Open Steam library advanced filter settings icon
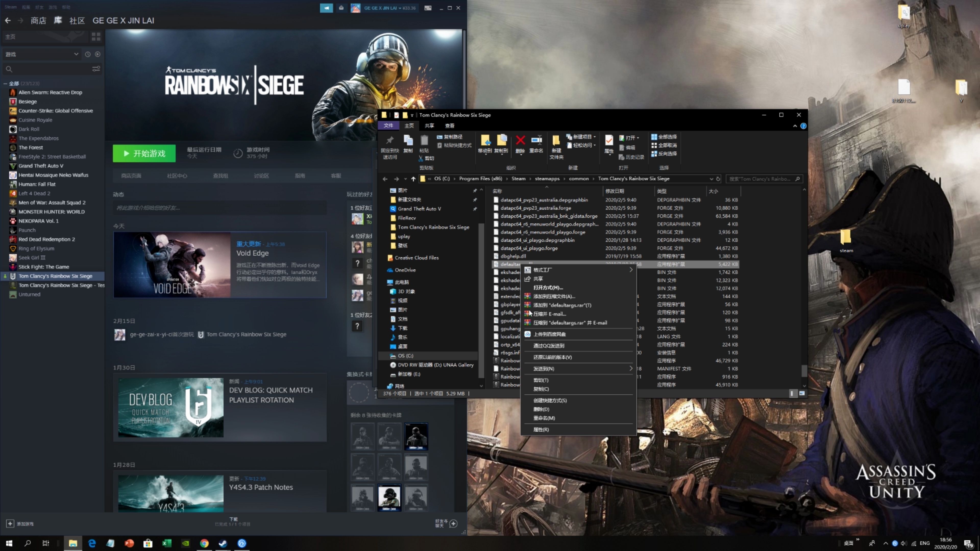The image size is (980, 551). coord(96,69)
